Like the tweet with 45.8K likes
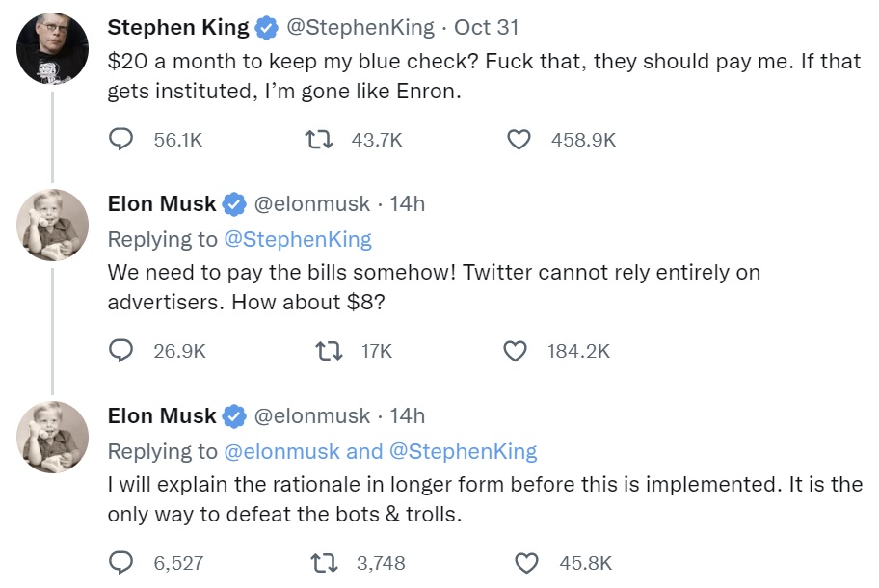Image resolution: width=879 pixels, height=588 pixels. click(526, 563)
